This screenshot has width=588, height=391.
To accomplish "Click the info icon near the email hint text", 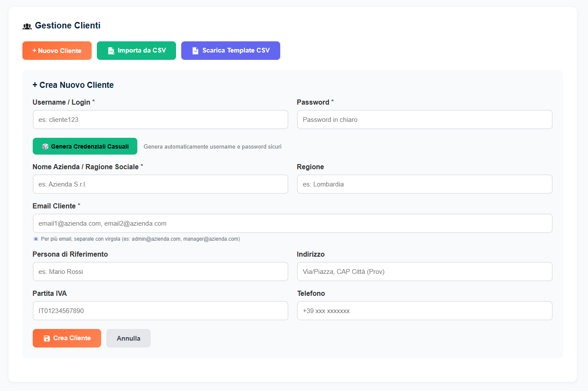I will [35, 239].
